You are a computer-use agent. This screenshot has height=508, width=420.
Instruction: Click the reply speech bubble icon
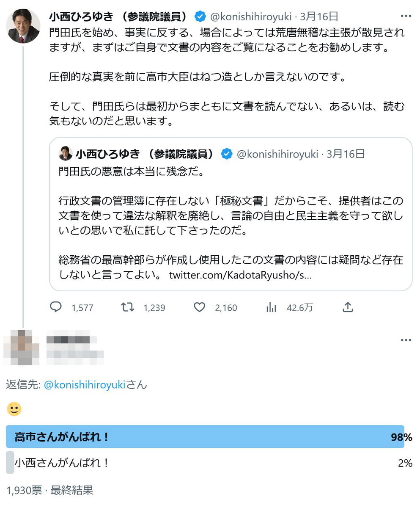tap(56, 307)
